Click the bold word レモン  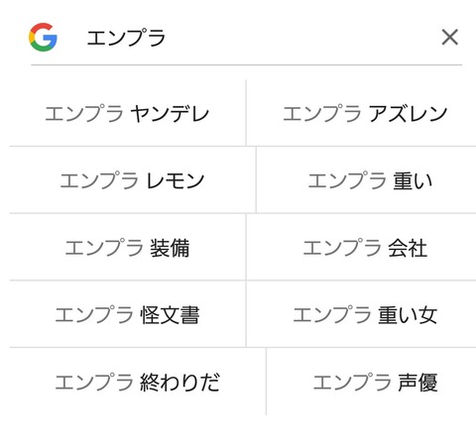point(175,180)
